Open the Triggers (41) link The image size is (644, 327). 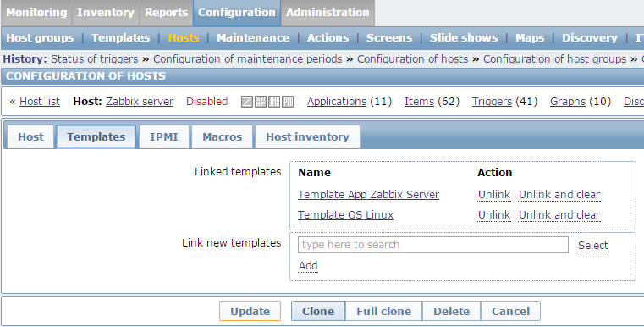pyautogui.click(x=492, y=101)
